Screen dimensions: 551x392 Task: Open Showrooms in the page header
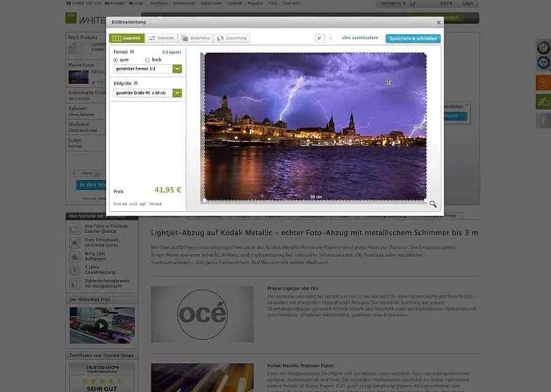tap(184, 3)
